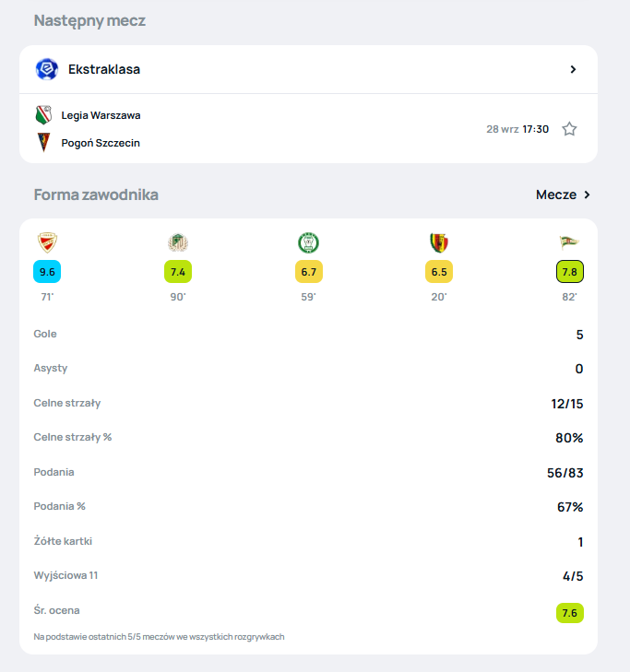Select the second form match club crest
This screenshot has height=672, width=630.
pyautogui.click(x=178, y=242)
